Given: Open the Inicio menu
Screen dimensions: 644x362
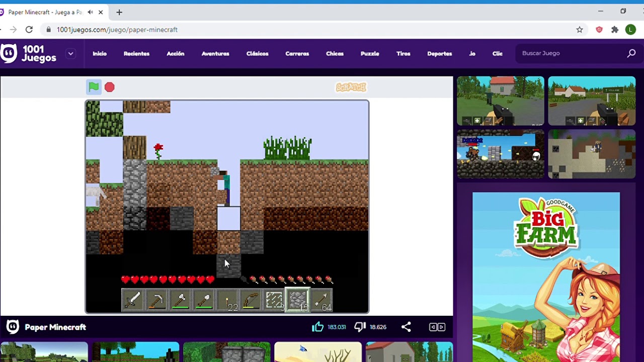Looking at the screenshot, I should coord(100,53).
